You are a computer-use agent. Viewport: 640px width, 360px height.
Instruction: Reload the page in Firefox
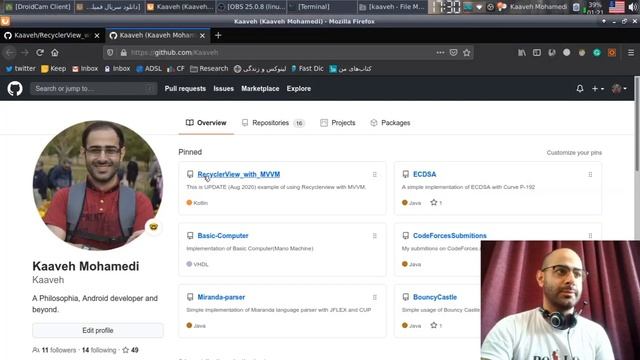[40, 52]
